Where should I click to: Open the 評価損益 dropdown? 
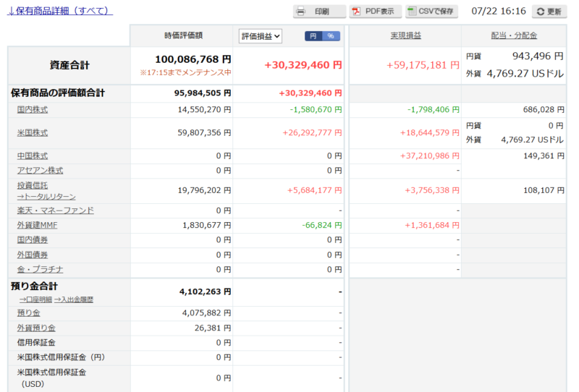(261, 36)
